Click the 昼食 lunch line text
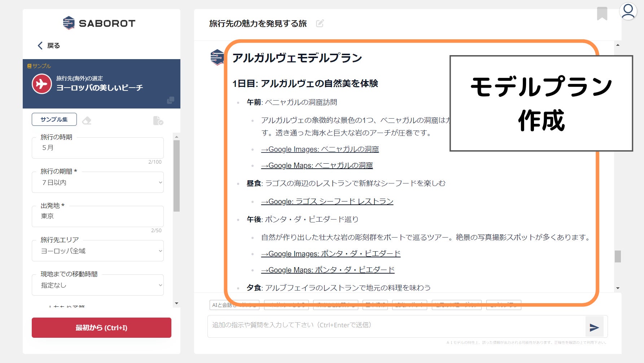Viewport: 644px width, 363px height. pyautogui.click(x=346, y=183)
